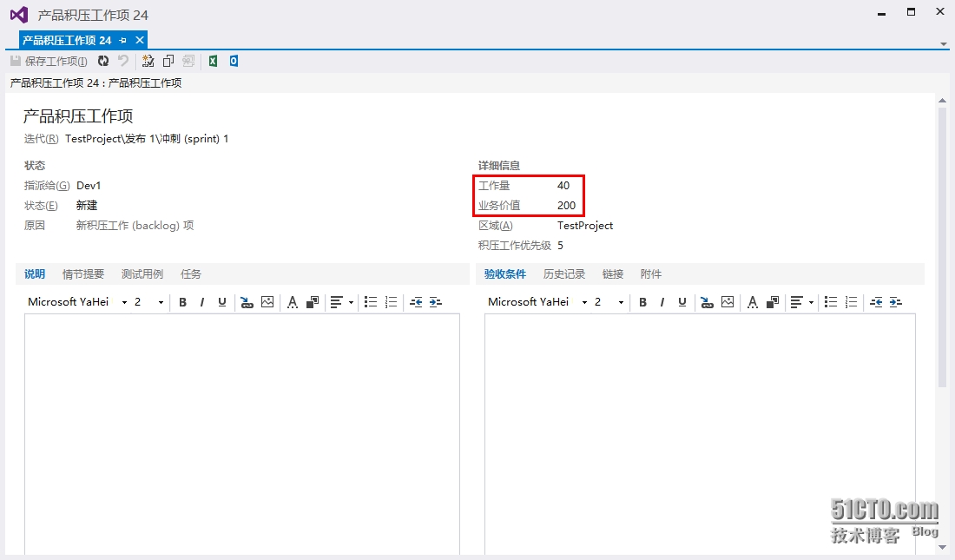The width and height of the screenshot is (955, 560).
Task: Click inside the 说明 description text area
Action: [242, 434]
